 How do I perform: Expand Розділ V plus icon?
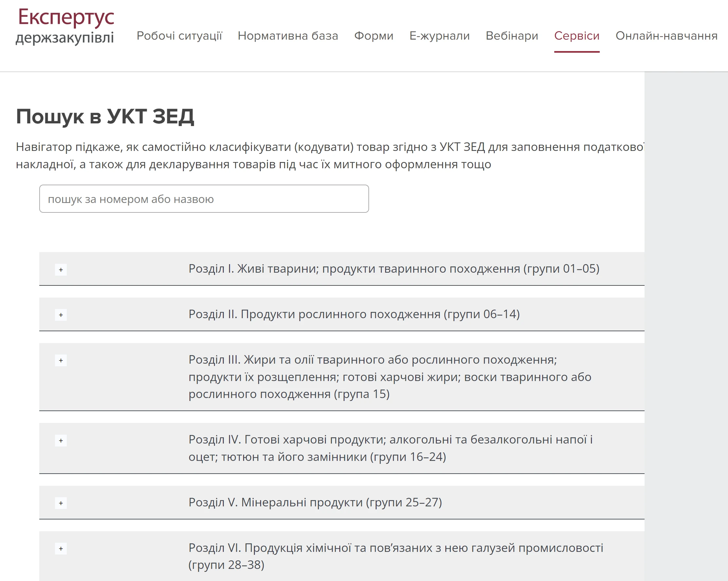pos(61,503)
